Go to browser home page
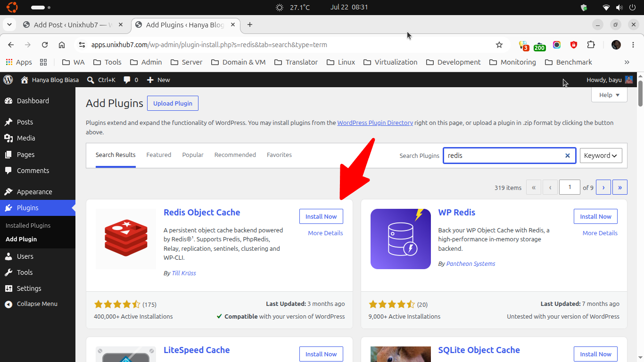Screen dimensions: 644x362 point(62,45)
